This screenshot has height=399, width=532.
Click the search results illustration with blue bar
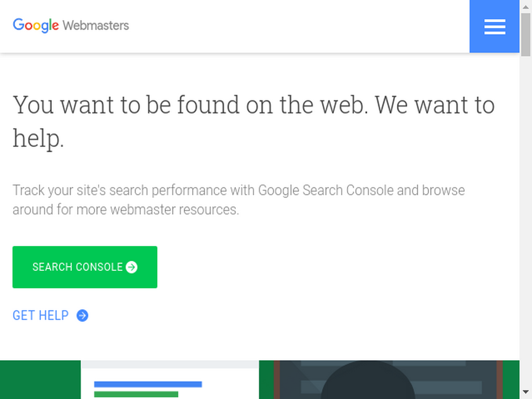coord(170,380)
